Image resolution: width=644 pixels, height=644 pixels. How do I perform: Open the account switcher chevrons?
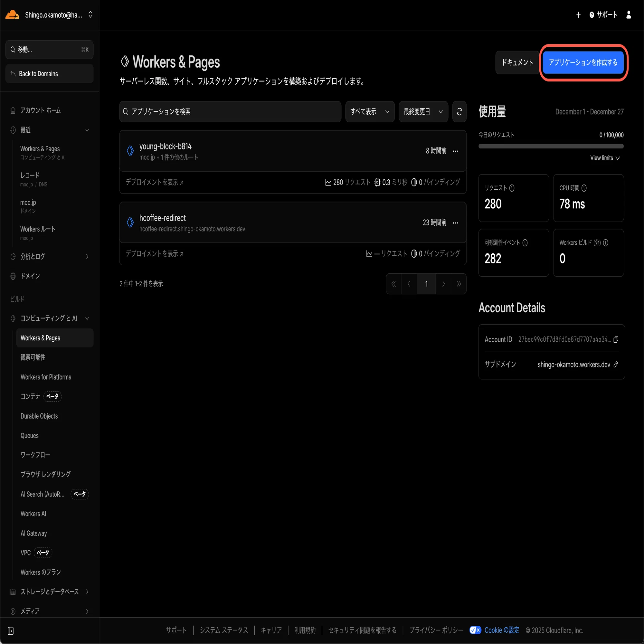coord(90,15)
